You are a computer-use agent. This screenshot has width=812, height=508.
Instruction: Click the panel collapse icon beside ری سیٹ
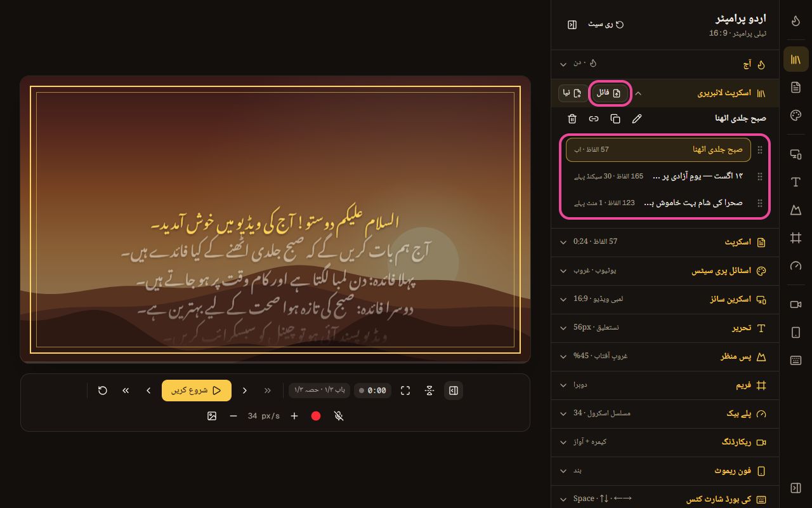(x=572, y=25)
